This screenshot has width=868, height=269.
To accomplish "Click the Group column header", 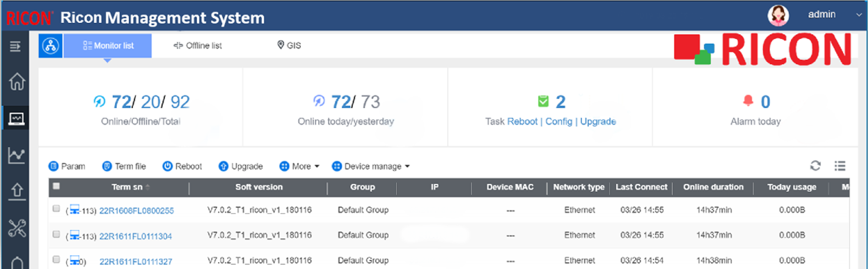I will click(x=362, y=187).
